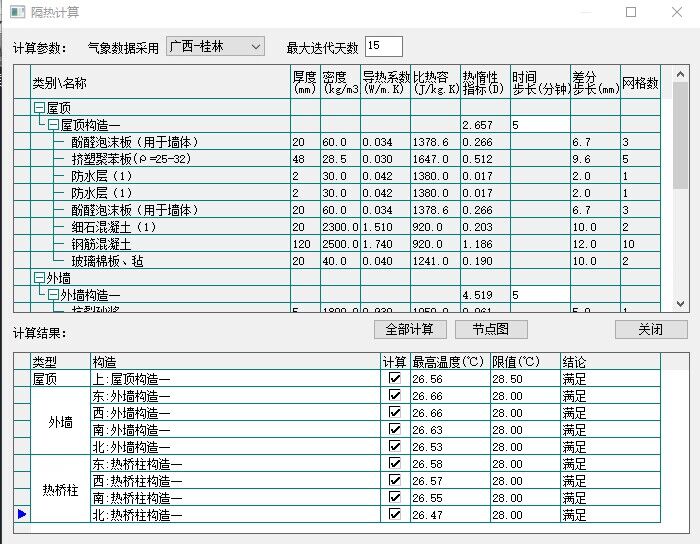Collapse the 外墙 tree node
The width and height of the screenshot is (700, 544).
[39, 278]
